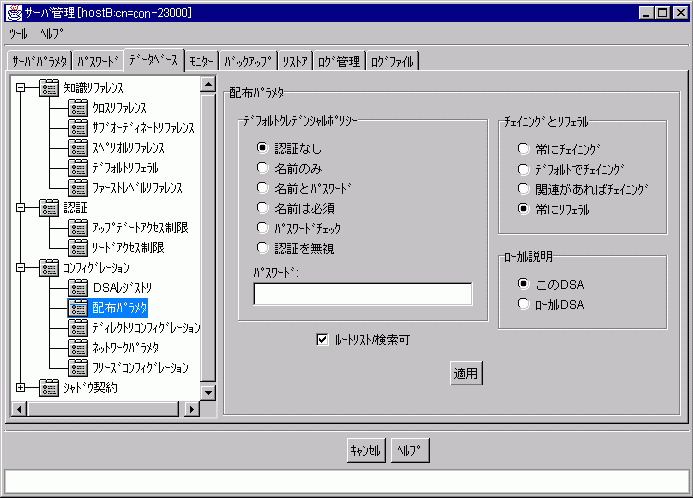This screenshot has height=498, width=693.
Task: Click the tree's scroll up arrow
Action: pos(208,84)
